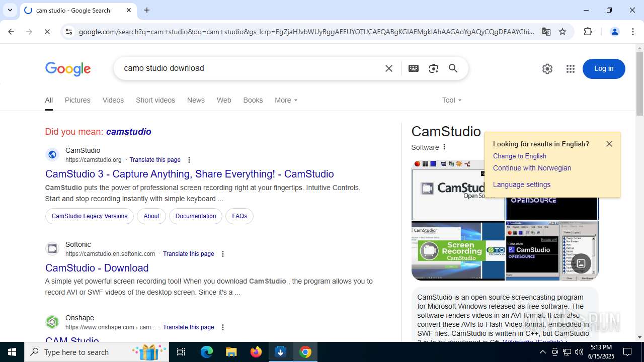Click the browser address bar URL

point(306,32)
